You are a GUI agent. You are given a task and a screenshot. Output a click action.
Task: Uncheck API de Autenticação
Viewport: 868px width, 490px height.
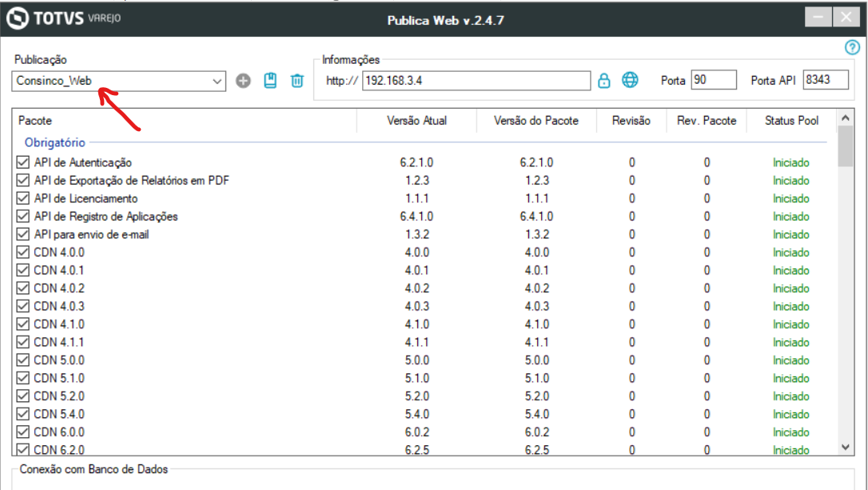pyautogui.click(x=22, y=162)
